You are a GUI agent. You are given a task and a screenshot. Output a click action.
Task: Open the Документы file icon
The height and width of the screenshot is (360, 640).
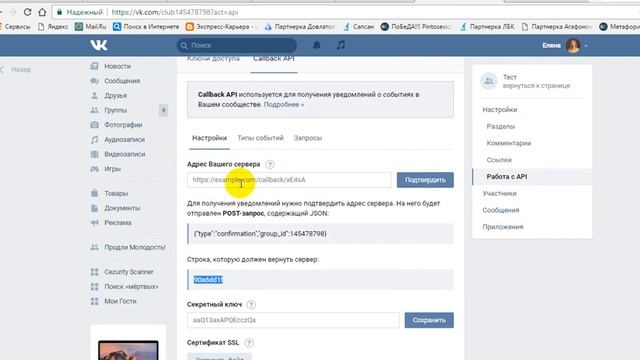pos(94,208)
